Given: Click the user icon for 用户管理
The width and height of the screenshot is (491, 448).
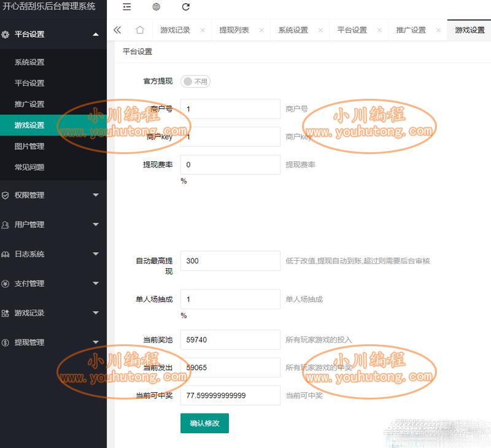Looking at the screenshot, I should (6, 225).
